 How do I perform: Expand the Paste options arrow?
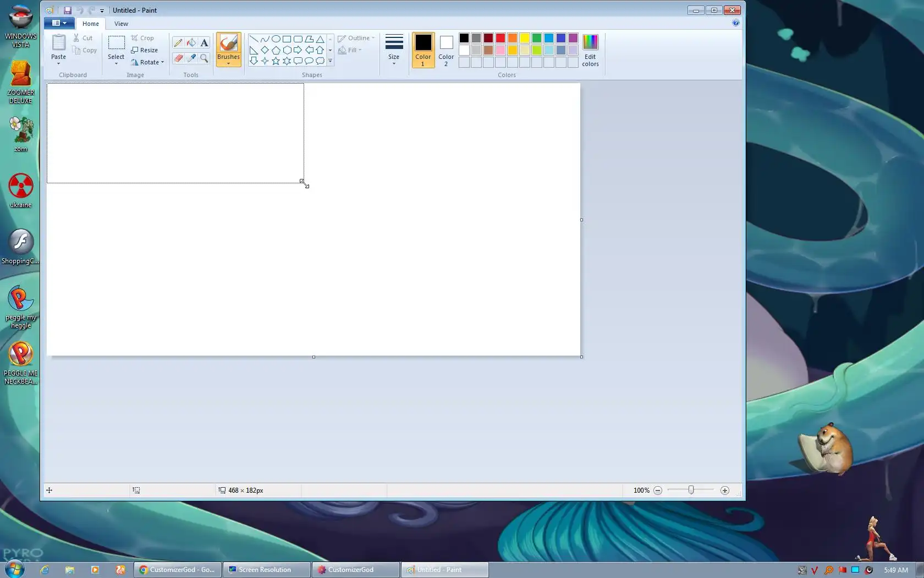pos(58,63)
